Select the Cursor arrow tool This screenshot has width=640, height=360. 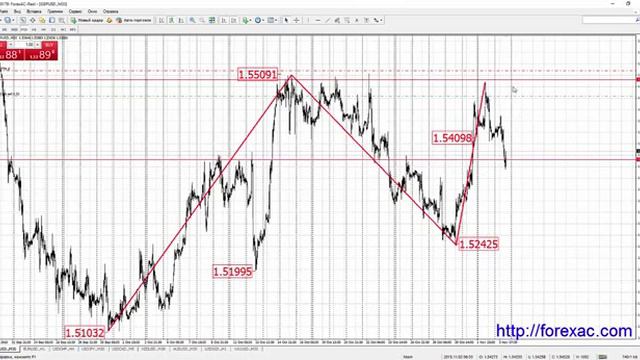286,20
